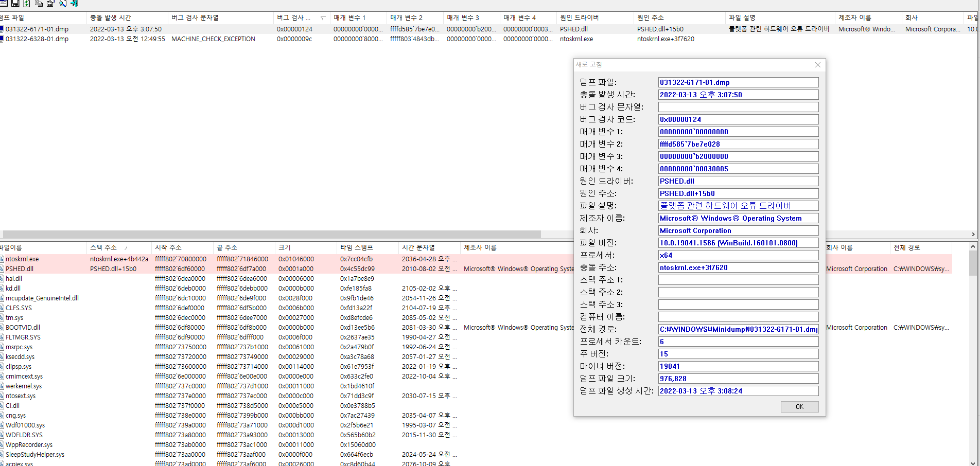Select the ntoskrnl.exe row in driver list
The width and height of the screenshot is (980, 466).
pyautogui.click(x=22, y=259)
